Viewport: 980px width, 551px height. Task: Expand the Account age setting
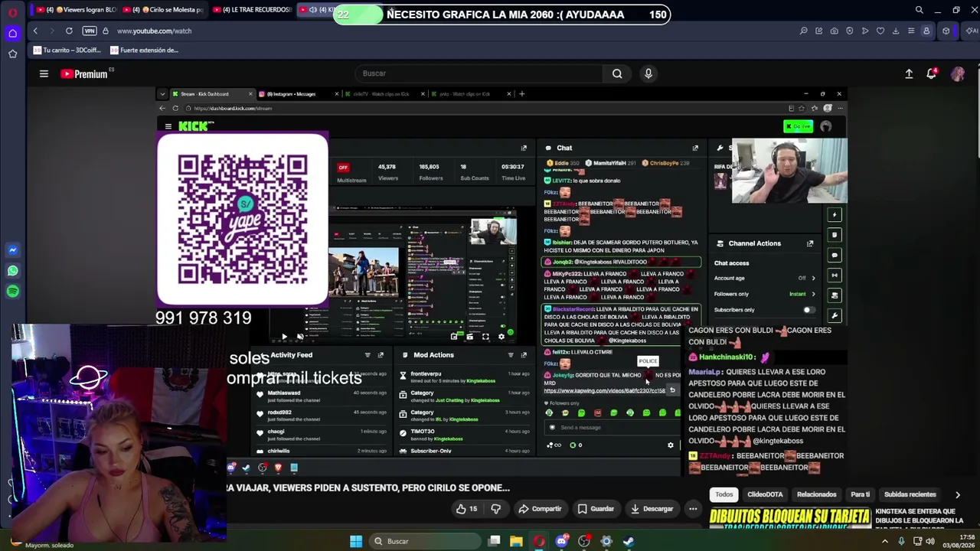(813, 279)
